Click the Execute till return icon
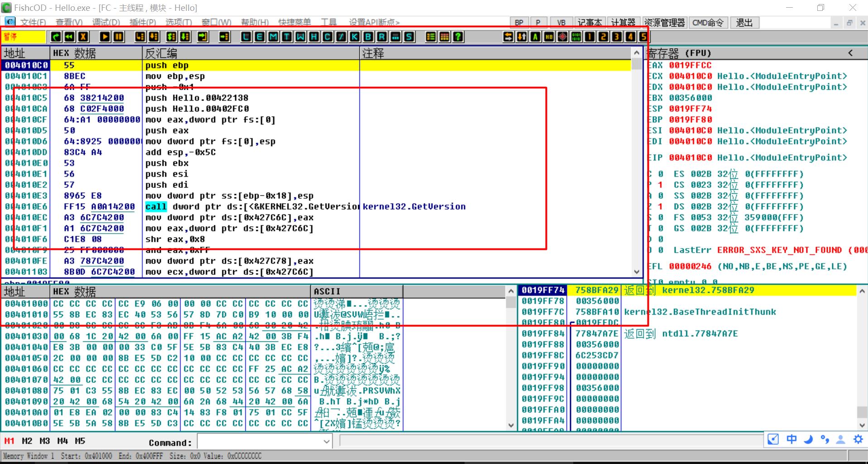The width and height of the screenshot is (868, 464). [203, 37]
